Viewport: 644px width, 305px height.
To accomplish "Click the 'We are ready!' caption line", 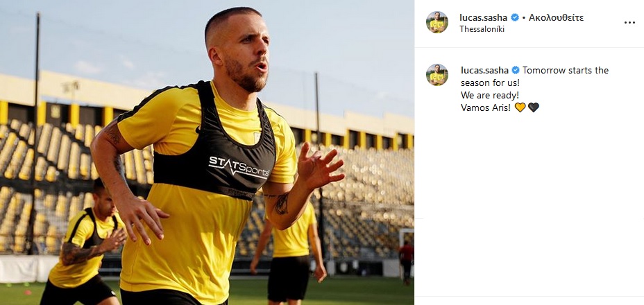I will coord(489,95).
